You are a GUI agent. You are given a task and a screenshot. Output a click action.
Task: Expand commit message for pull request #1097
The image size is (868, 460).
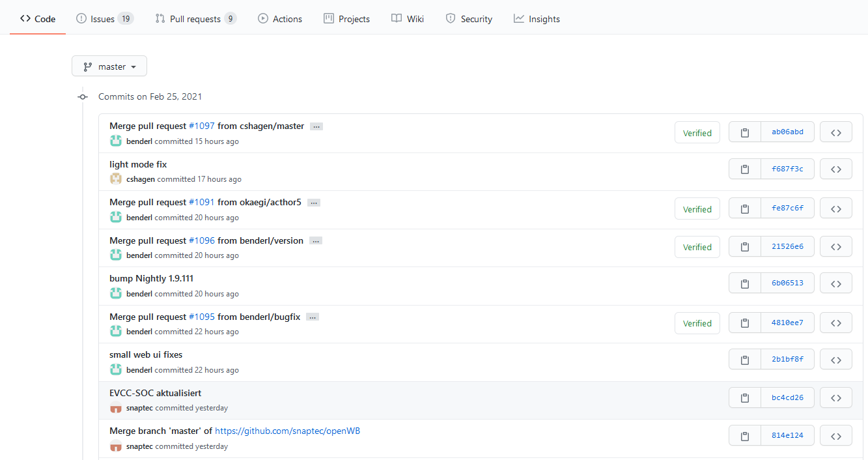[x=316, y=126]
